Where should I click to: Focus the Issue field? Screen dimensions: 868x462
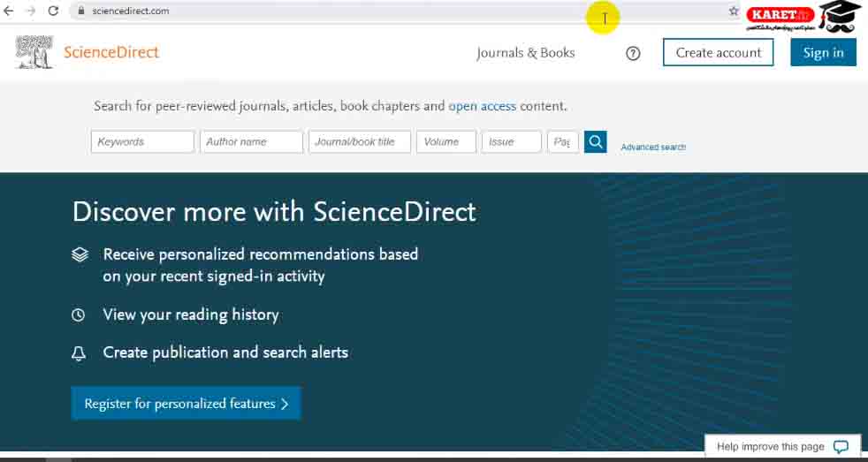pos(512,141)
